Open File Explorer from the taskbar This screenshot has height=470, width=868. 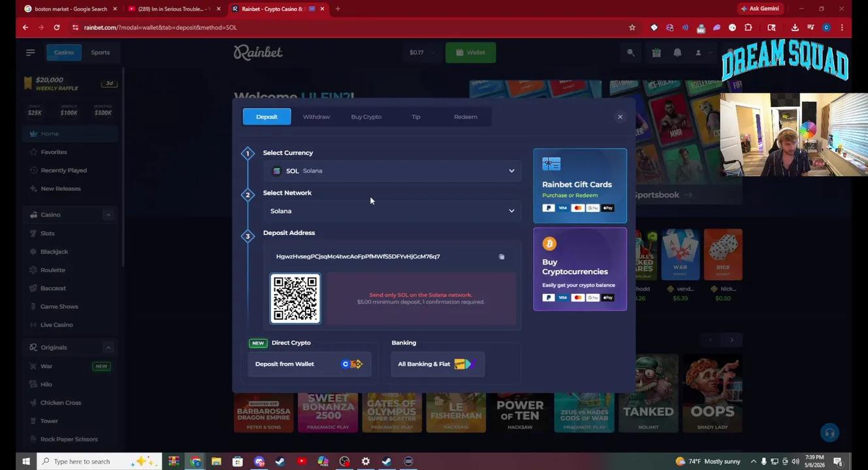tap(216, 462)
